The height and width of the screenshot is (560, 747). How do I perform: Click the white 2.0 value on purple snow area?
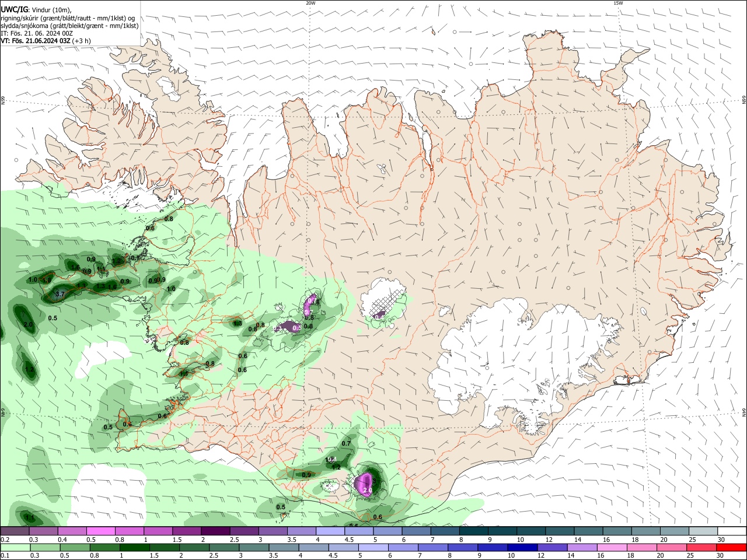(368, 491)
